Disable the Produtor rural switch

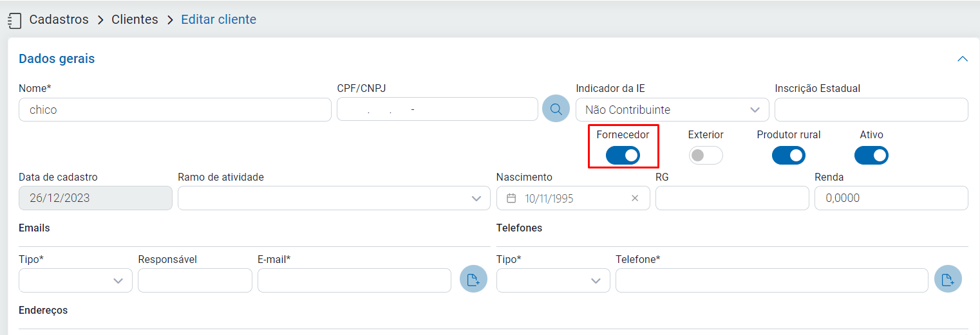(788, 155)
